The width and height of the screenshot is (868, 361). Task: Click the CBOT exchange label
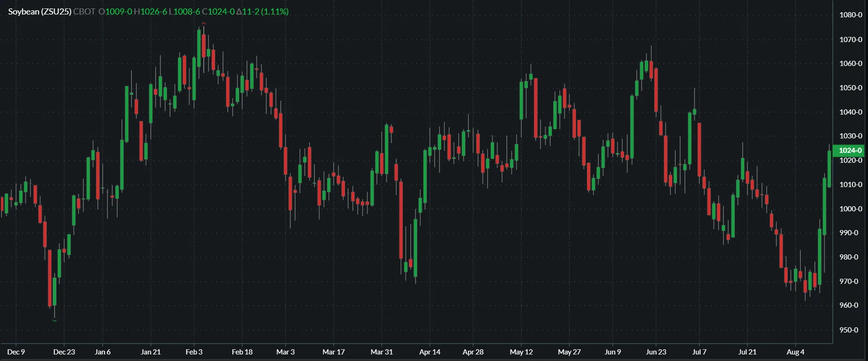click(x=84, y=12)
